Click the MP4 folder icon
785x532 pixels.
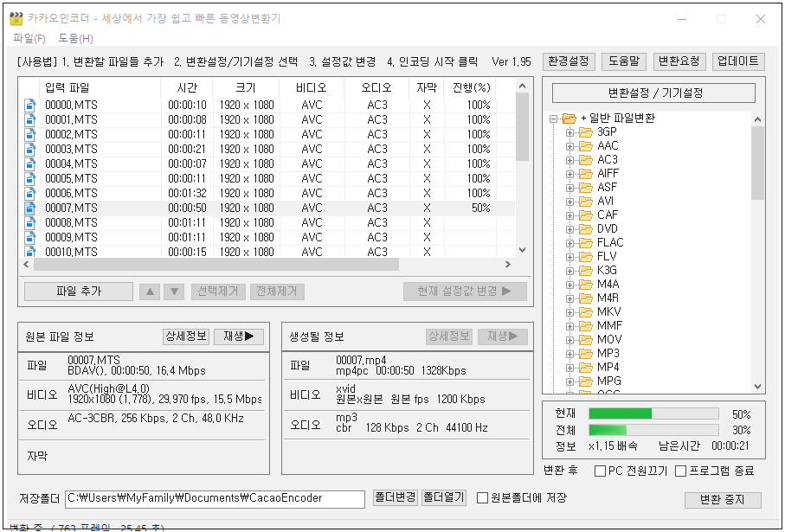pos(586,368)
